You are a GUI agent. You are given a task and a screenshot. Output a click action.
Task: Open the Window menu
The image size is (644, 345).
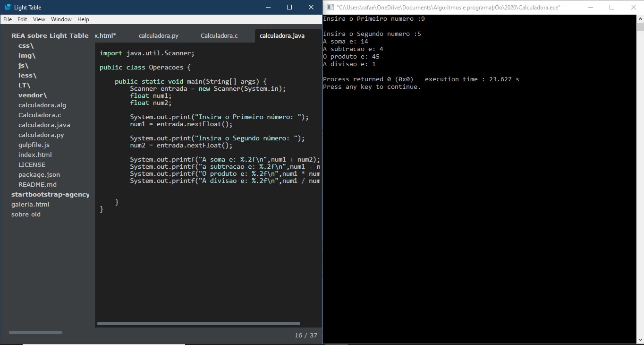(x=61, y=19)
